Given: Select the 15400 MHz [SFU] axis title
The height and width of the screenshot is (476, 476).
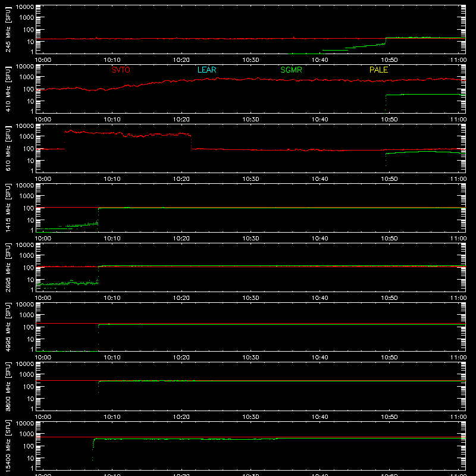Looking at the screenshot, I should coord(8,446).
